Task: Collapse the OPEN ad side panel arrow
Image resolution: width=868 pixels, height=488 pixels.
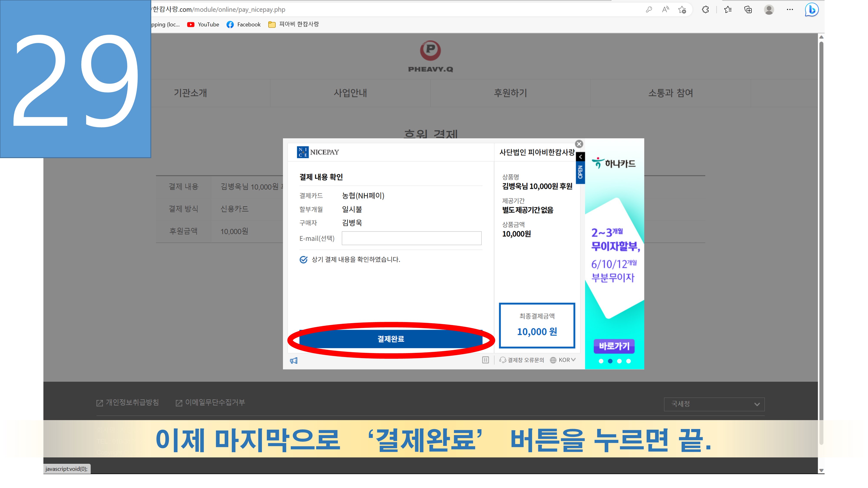Action: [x=580, y=157]
